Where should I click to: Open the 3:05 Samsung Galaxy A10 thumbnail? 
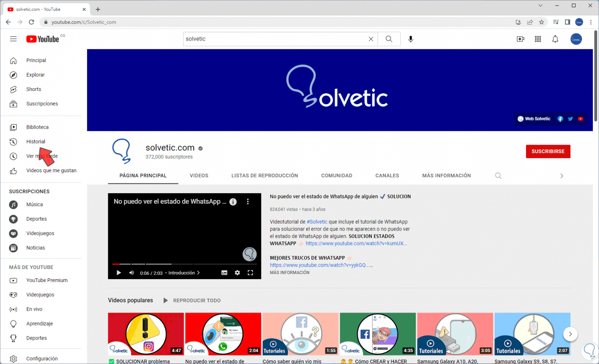pyautogui.click(x=455, y=334)
